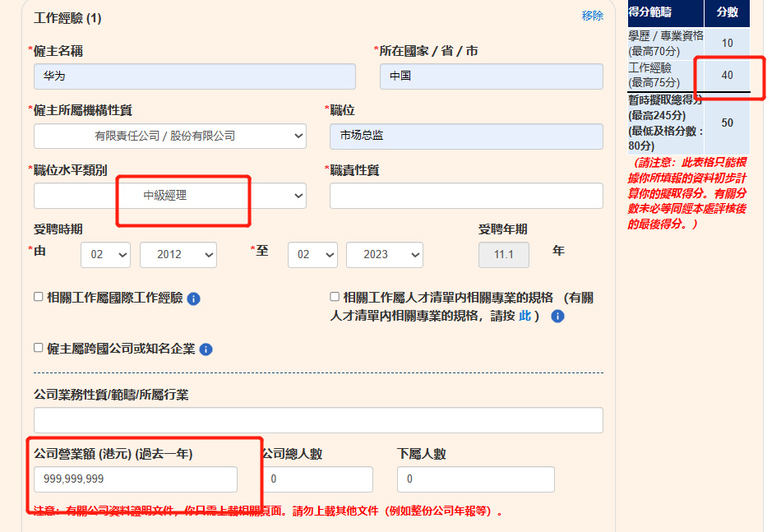Open the start month dropdown after 由
Image resolution: width=781 pixels, height=532 pixels.
[105, 255]
